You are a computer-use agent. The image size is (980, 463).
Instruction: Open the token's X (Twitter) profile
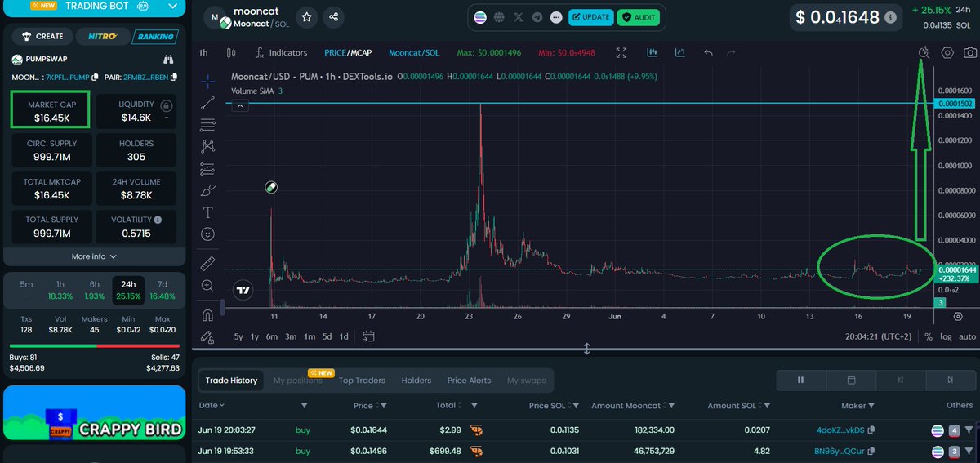click(x=518, y=16)
